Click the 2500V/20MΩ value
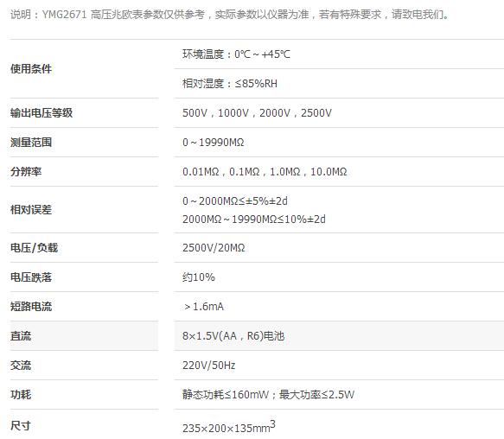This screenshot has width=504, height=439. [x=214, y=248]
